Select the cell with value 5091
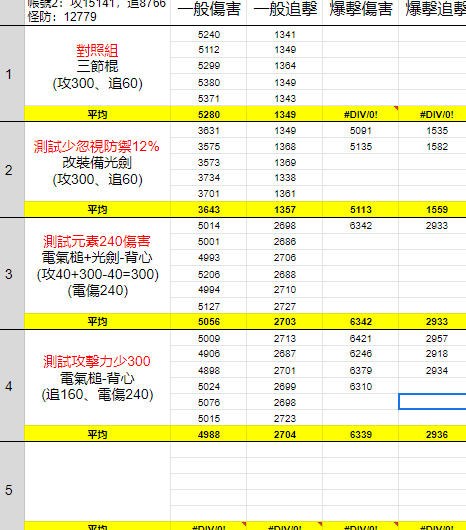 [361, 130]
